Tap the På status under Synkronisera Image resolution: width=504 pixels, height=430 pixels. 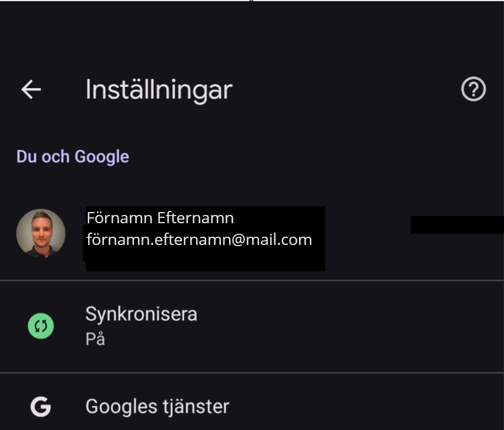click(x=95, y=339)
